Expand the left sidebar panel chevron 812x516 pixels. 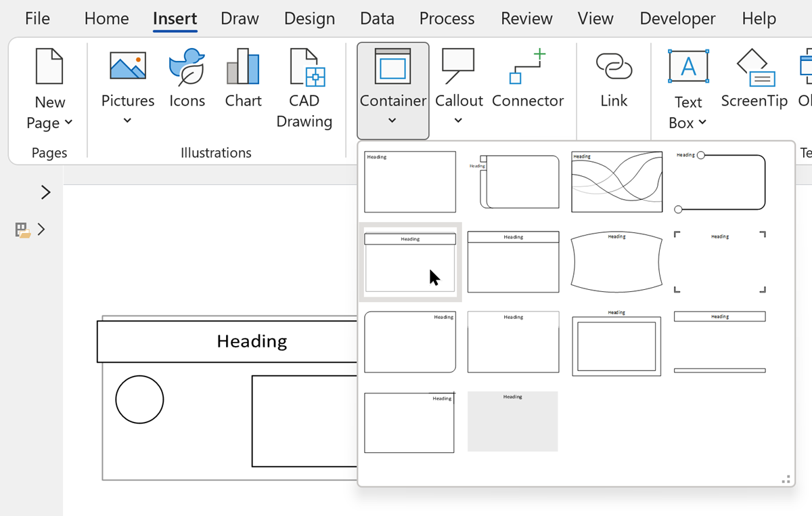[x=45, y=192]
